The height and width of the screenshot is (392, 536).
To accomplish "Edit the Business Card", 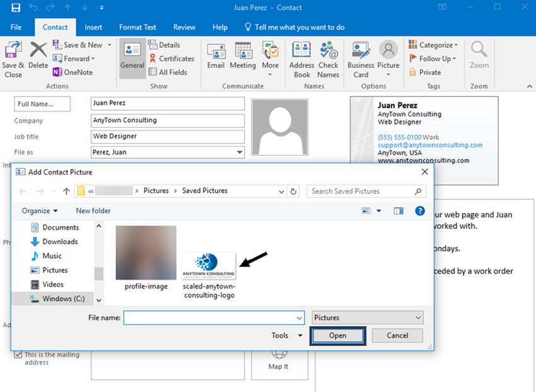I will [x=361, y=60].
